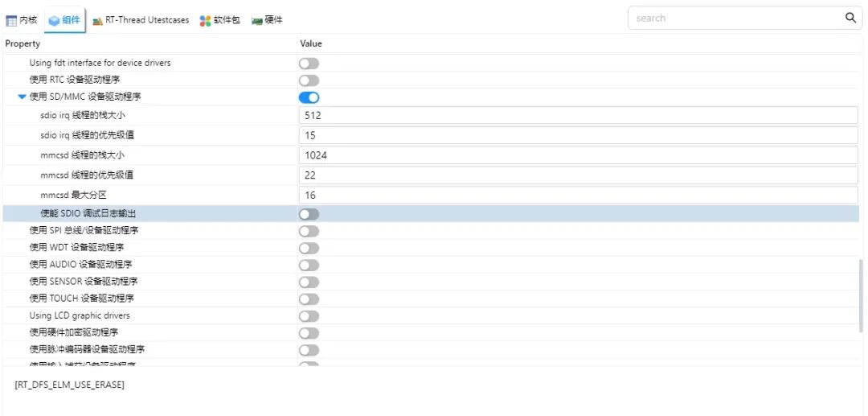Collapse the 使用 SD/MMC 设备驱动程序 tree node

[22, 97]
